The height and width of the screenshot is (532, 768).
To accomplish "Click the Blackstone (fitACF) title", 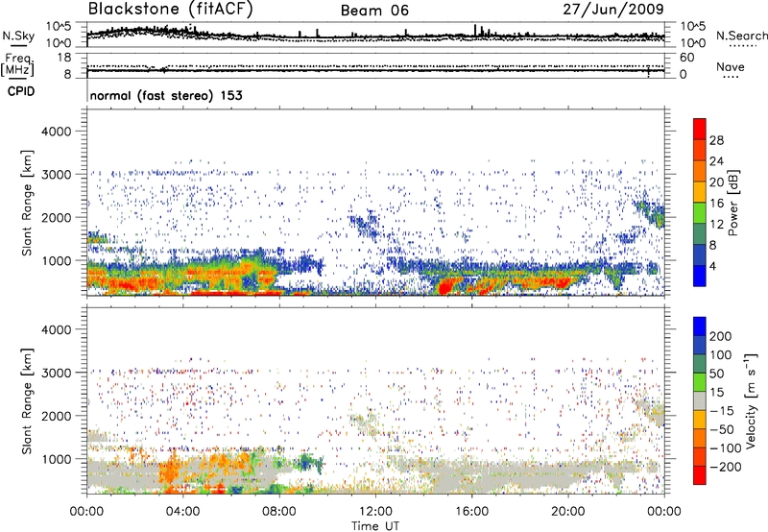I will click(x=171, y=9).
